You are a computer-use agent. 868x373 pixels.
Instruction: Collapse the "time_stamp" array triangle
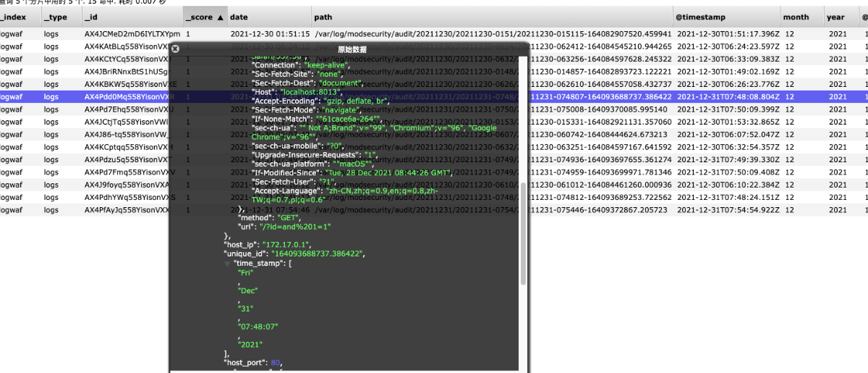(x=229, y=264)
